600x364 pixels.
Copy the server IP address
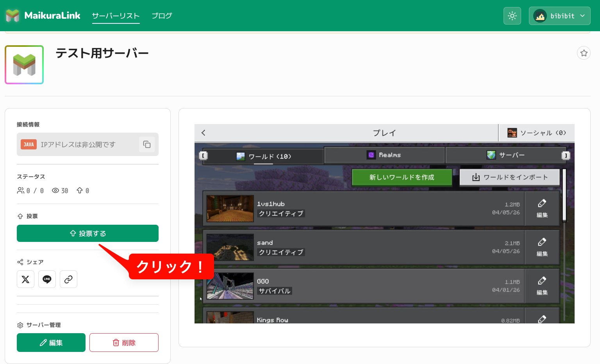pyautogui.click(x=147, y=144)
